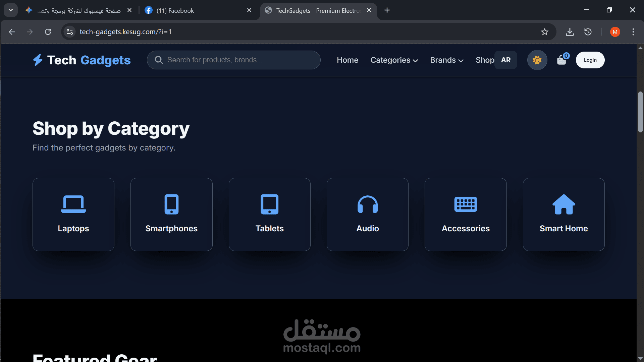
Task: Bookmark page with star icon
Action: (x=544, y=32)
